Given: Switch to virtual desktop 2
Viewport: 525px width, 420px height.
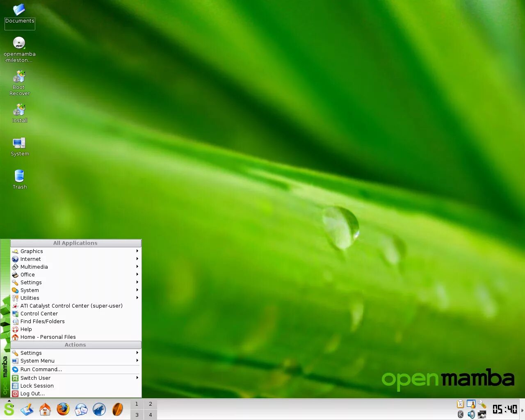Looking at the screenshot, I should tap(151, 404).
